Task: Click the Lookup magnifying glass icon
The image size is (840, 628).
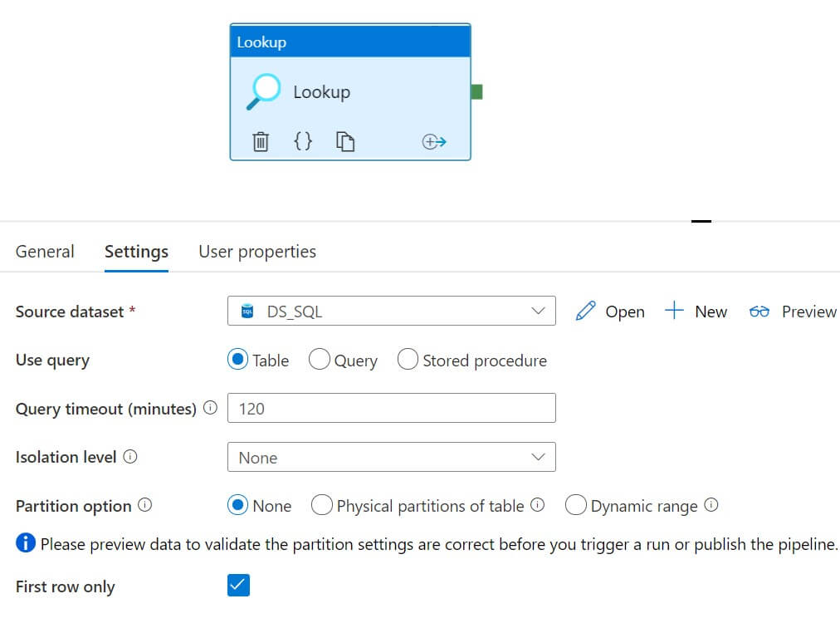Action: click(265, 92)
